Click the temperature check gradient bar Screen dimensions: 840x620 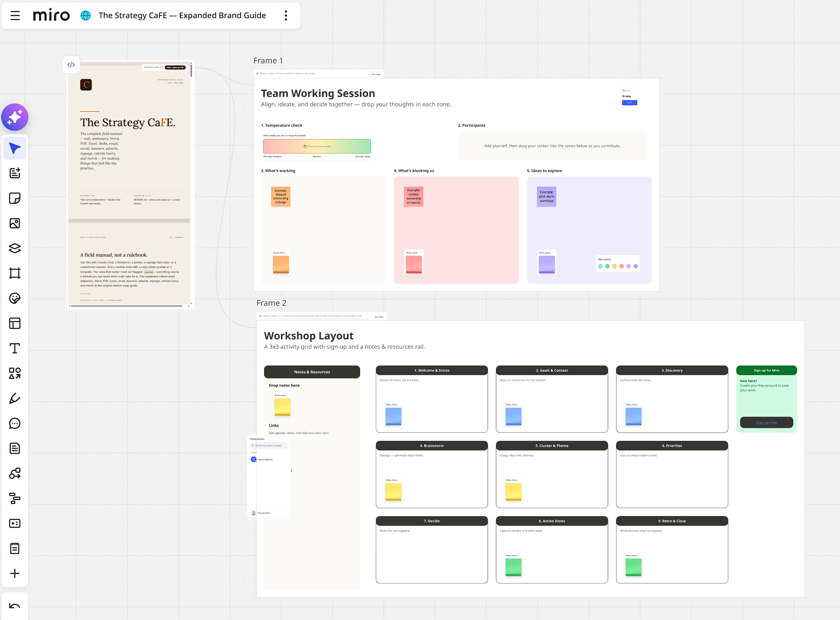coord(317,146)
